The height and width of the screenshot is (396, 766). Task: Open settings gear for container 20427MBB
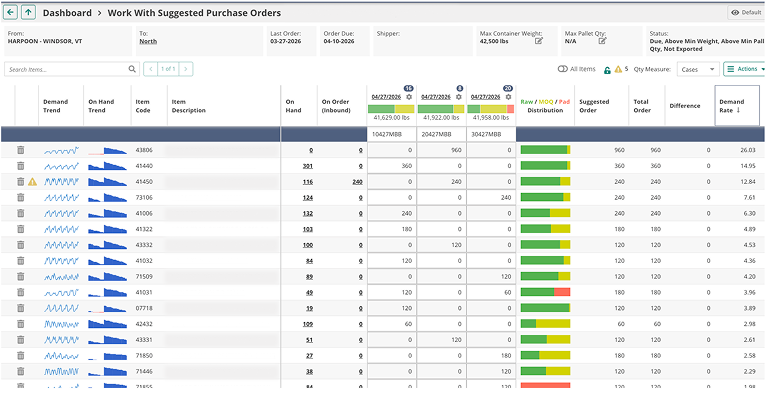459,97
